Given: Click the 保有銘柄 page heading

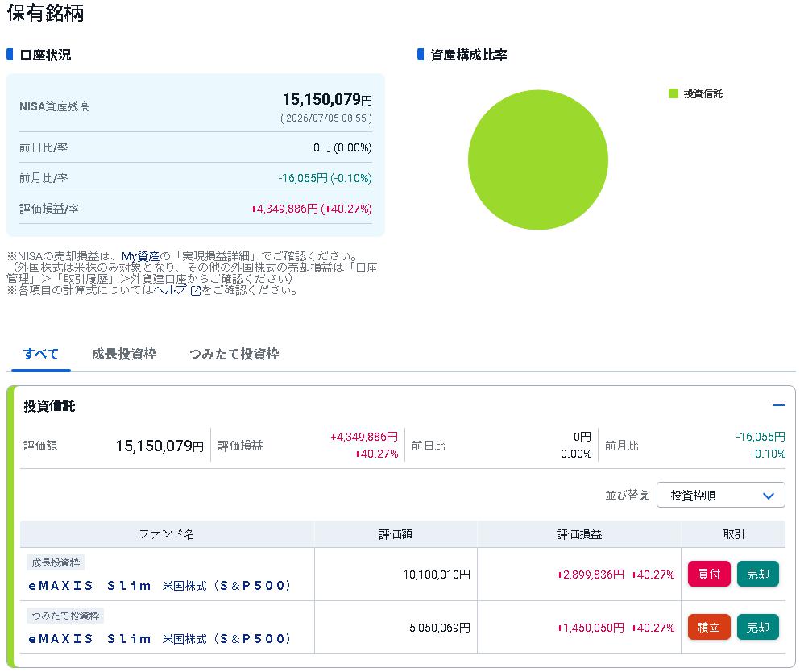Looking at the screenshot, I should (x=45, y=13).
